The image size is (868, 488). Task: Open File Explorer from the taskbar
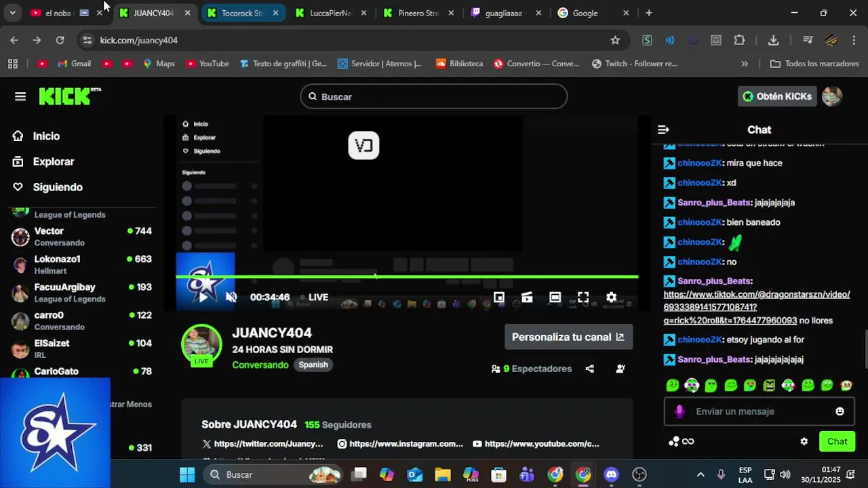[443, 474]
